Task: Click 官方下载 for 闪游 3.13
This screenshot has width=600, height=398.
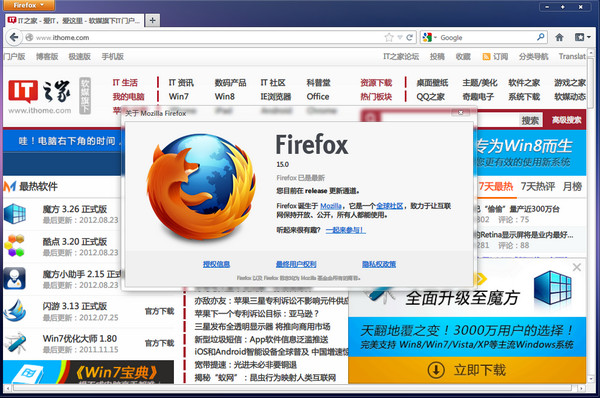Action: click(159, 311)
